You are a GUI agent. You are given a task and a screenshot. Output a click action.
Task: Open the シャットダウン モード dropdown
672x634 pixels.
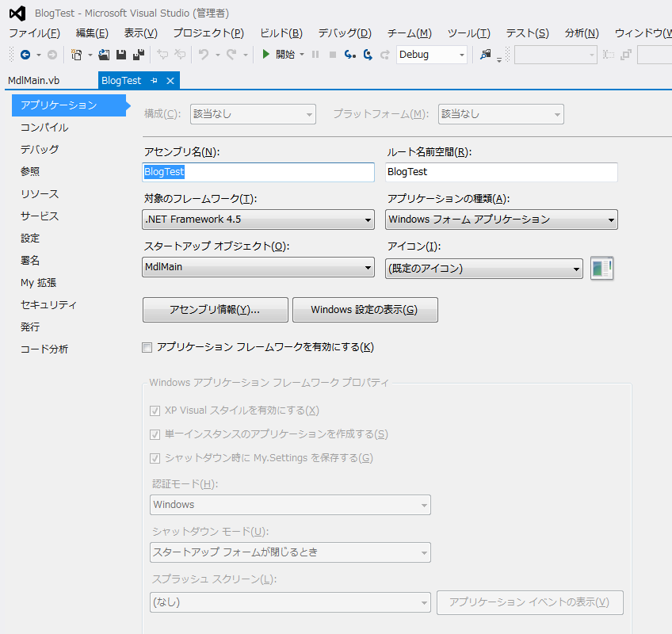pos(290,552)
